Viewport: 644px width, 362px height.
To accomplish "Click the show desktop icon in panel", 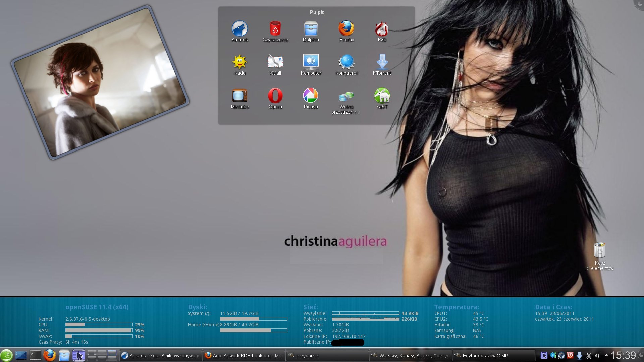I will 21,355.
